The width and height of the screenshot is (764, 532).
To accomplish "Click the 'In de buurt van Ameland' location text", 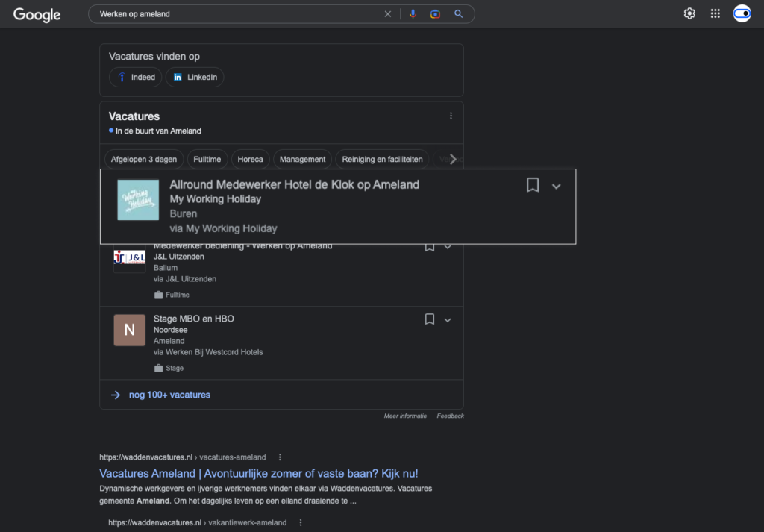I will [158, 131].
